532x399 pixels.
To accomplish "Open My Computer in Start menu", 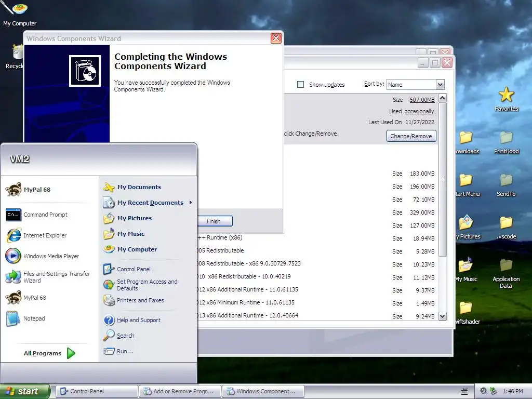I will [130, 249].
